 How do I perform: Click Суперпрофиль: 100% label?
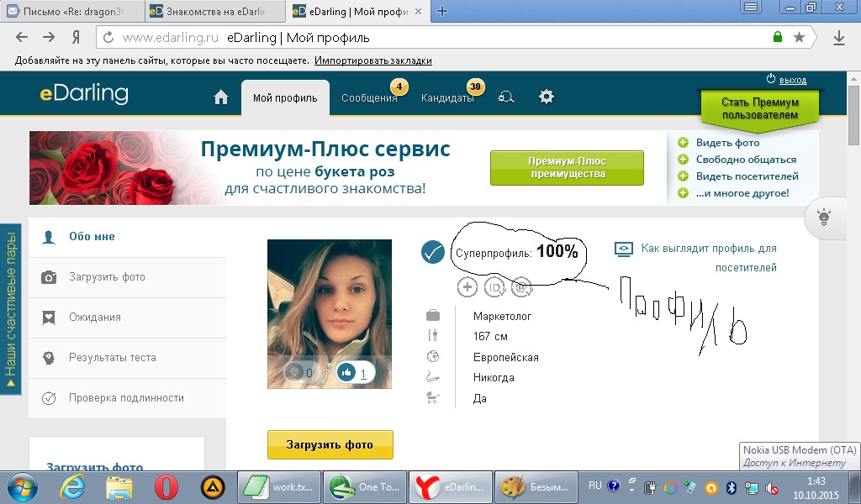coord(517,252)
